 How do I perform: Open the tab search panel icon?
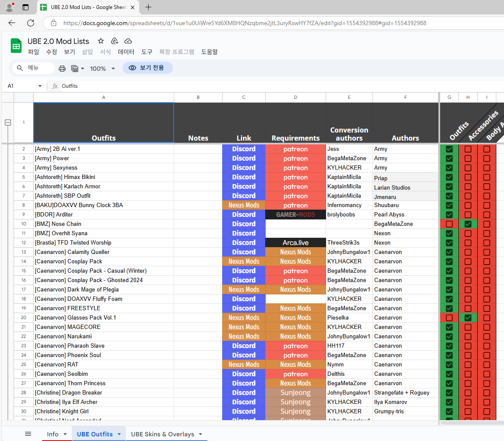[x=26, y=7]
